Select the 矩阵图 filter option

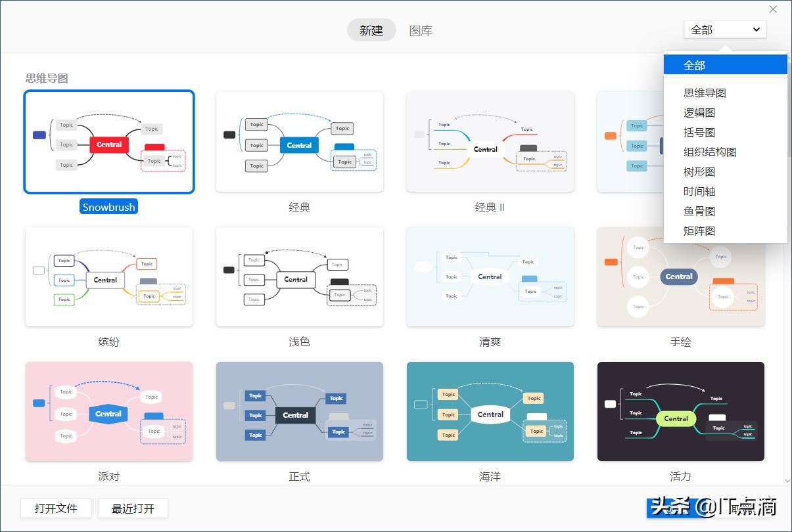(x=699, y=231)
